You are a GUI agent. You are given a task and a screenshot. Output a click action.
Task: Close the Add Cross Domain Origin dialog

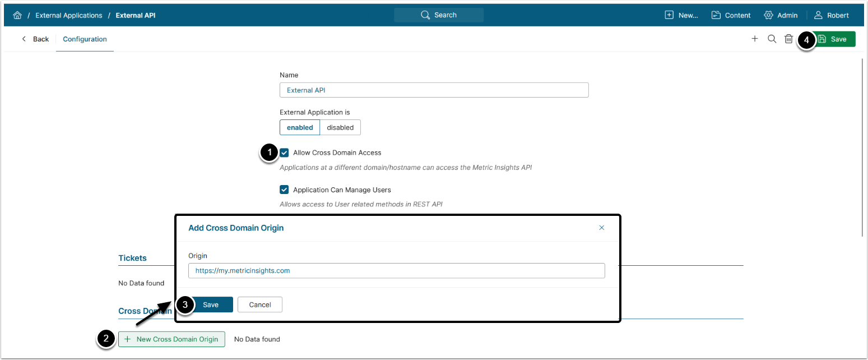pos(602,228)
